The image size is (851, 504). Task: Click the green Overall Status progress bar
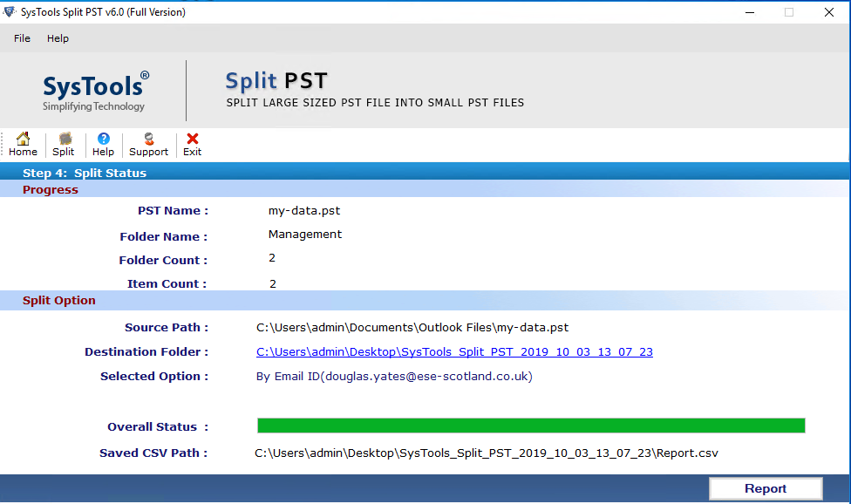(531, 426)
